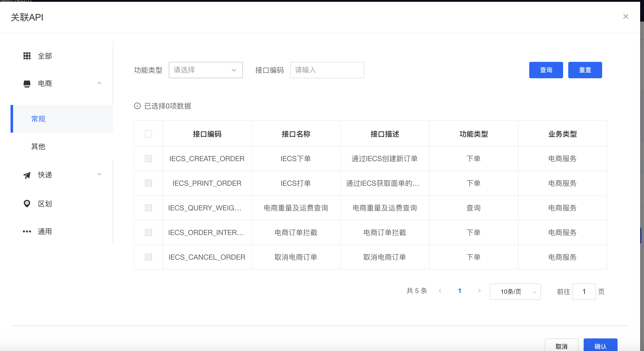Screen dimensions: 644x351
Task: Click the 通过IECS创建新订单 description cell
Action: (x=385, y=159)
